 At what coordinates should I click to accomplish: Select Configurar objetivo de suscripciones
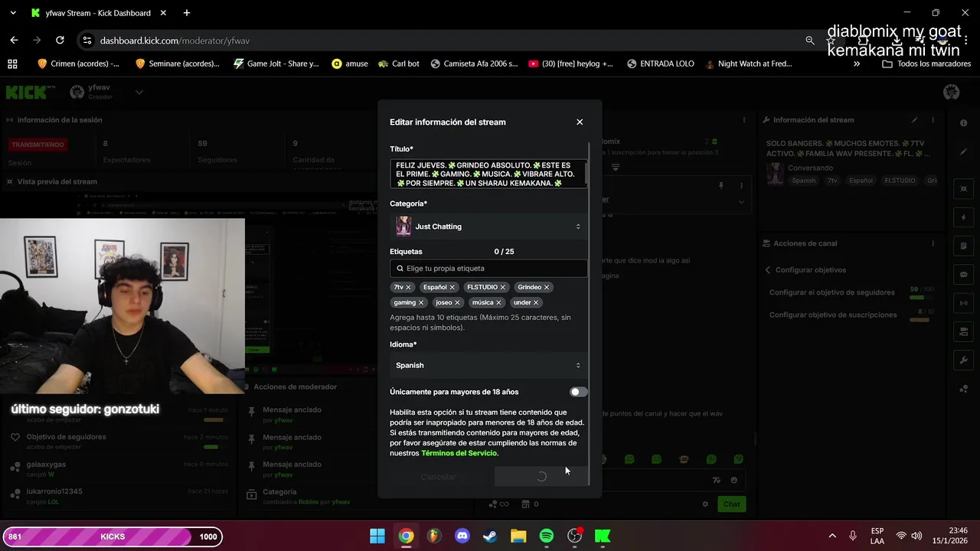(833, 315)
